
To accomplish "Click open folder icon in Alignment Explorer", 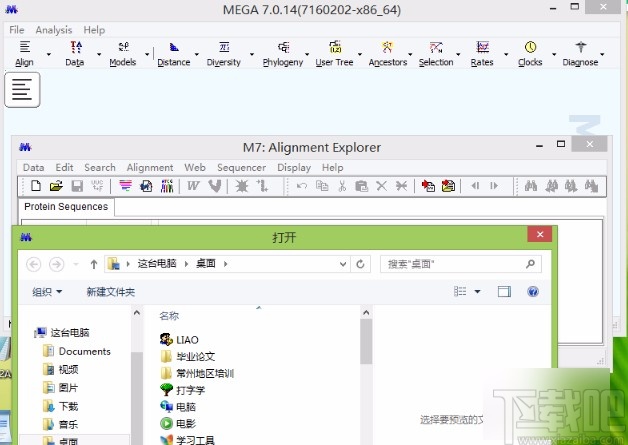I will tap(56, 185).
